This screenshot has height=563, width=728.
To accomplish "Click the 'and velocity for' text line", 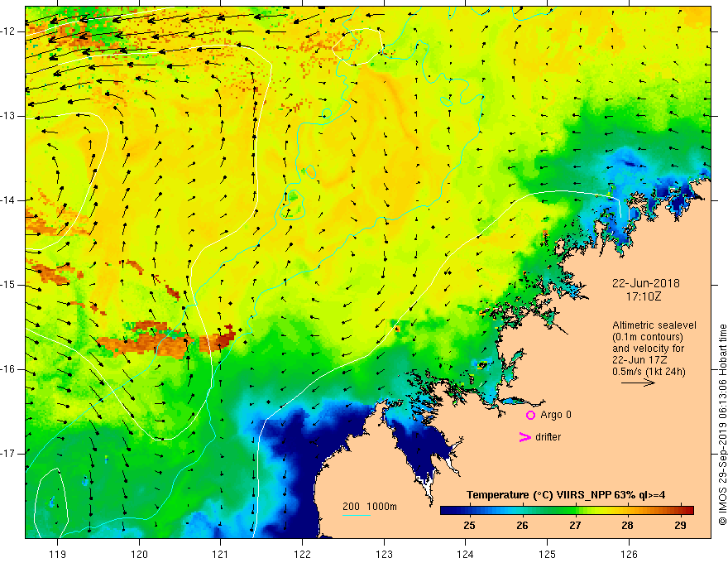I will tap(648, 349).
